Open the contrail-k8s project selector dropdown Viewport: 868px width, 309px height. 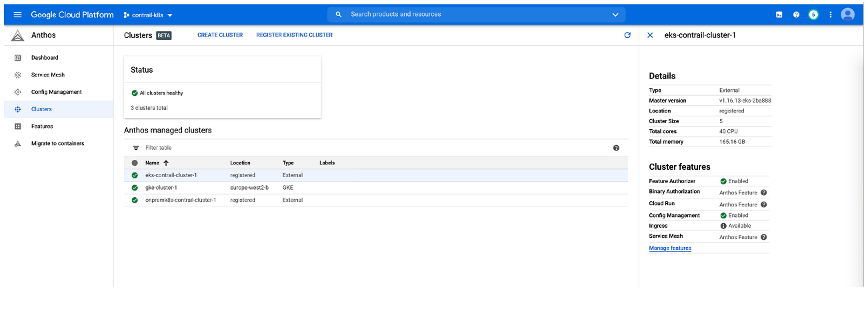pyautogui.click(x=148, y=15)
